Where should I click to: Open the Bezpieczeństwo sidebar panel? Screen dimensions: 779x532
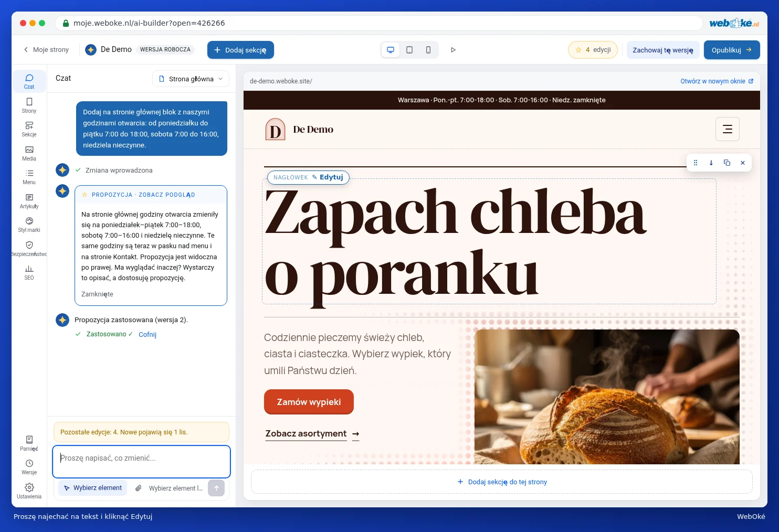29,249
